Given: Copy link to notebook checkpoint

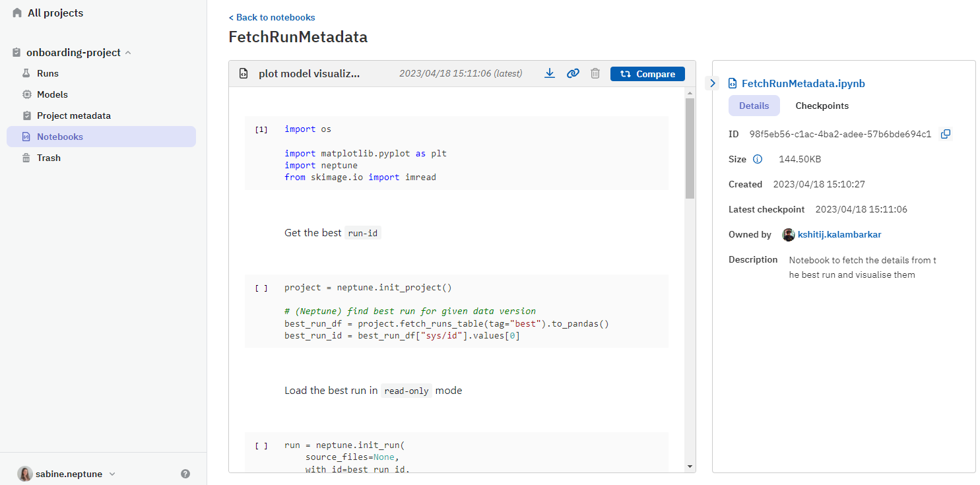Looking at the screenshot, I should pos(573,74).
